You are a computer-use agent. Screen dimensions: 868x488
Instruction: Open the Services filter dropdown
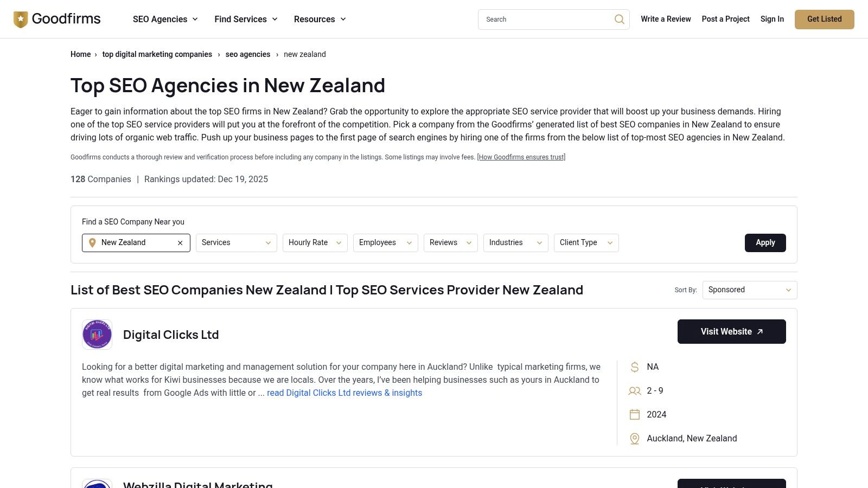click(236, 242)
